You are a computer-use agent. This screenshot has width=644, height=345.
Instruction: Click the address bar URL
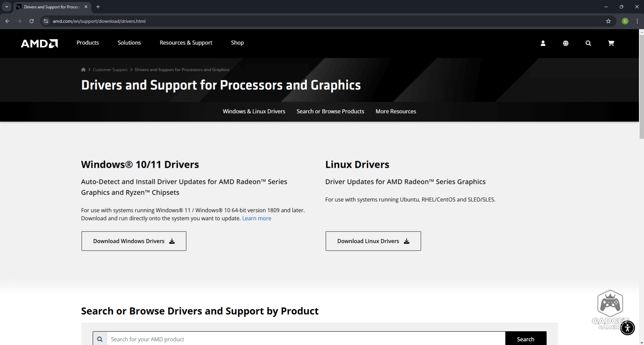point(99,21)
